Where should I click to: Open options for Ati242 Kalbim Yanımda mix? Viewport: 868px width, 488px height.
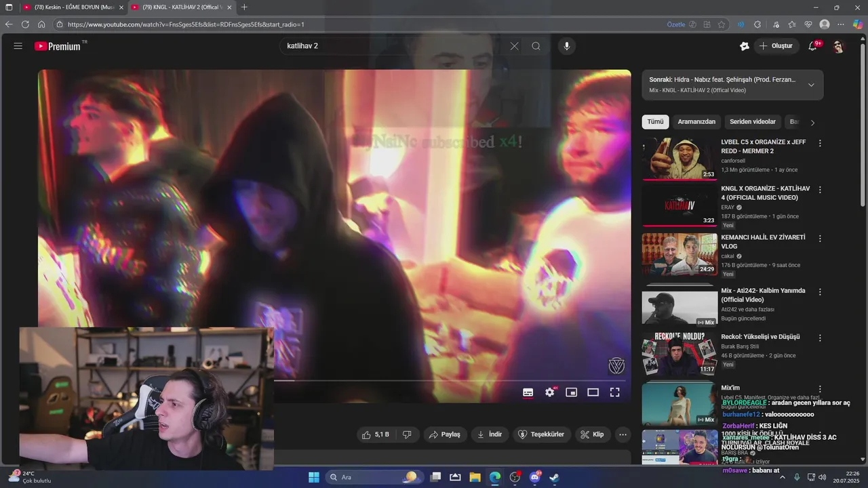[x=820, y=291]
